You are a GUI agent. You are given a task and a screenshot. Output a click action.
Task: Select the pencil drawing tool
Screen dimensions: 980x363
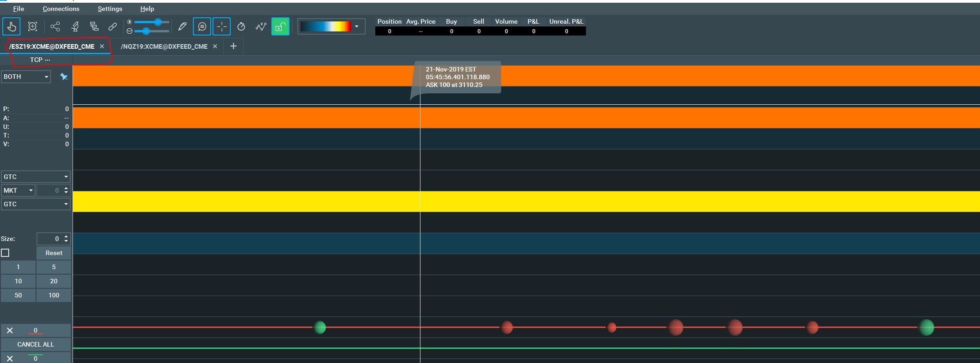coord(182,27)
